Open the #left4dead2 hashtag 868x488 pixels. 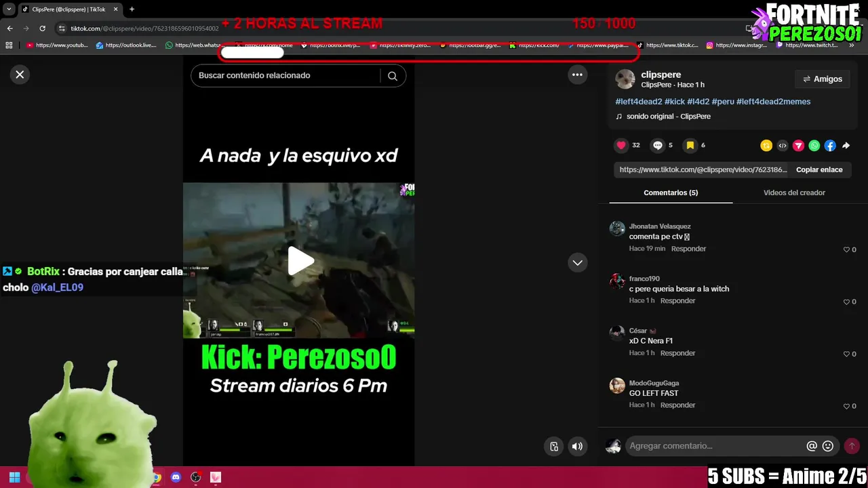639,102
